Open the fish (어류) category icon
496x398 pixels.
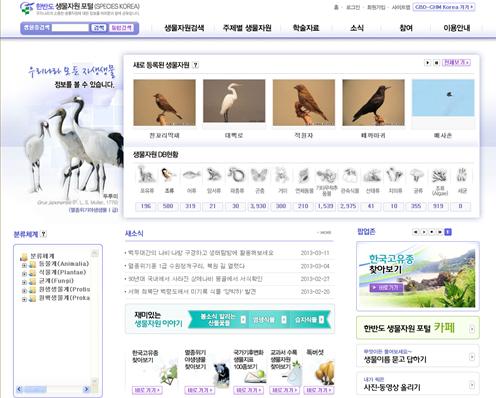(x=191, y=175)
